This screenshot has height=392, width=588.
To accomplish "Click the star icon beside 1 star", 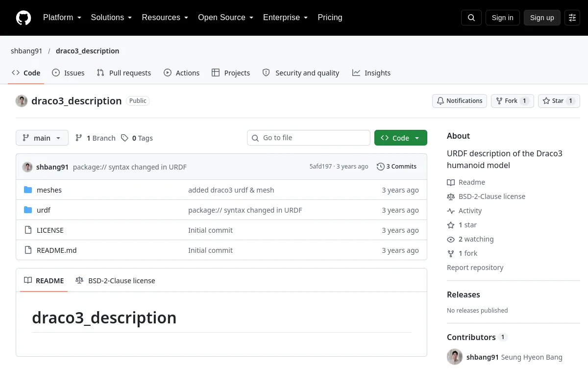I will (451, 225).
